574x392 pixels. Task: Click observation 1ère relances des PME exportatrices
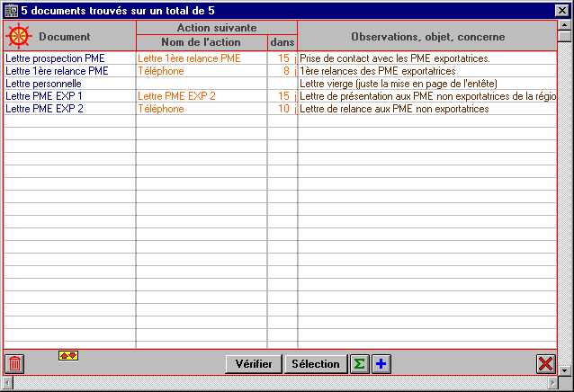378,71
